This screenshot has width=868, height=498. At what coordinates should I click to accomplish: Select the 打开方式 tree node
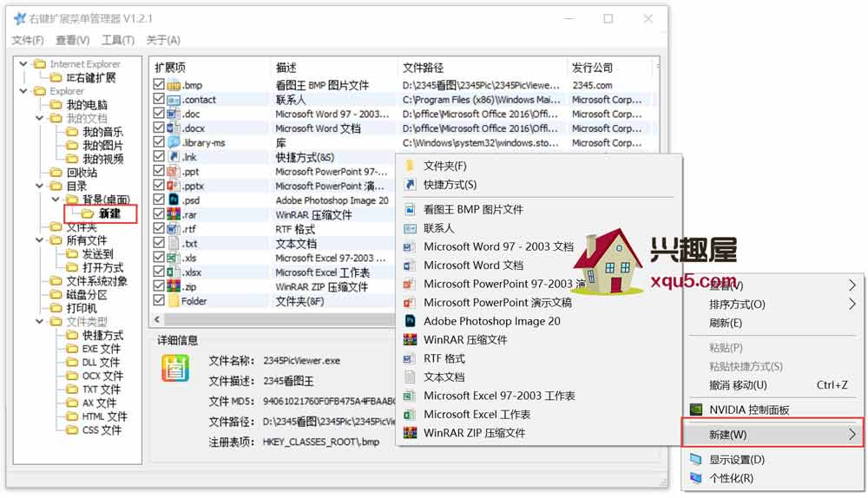pyautogui.click(x=103, y=267)
